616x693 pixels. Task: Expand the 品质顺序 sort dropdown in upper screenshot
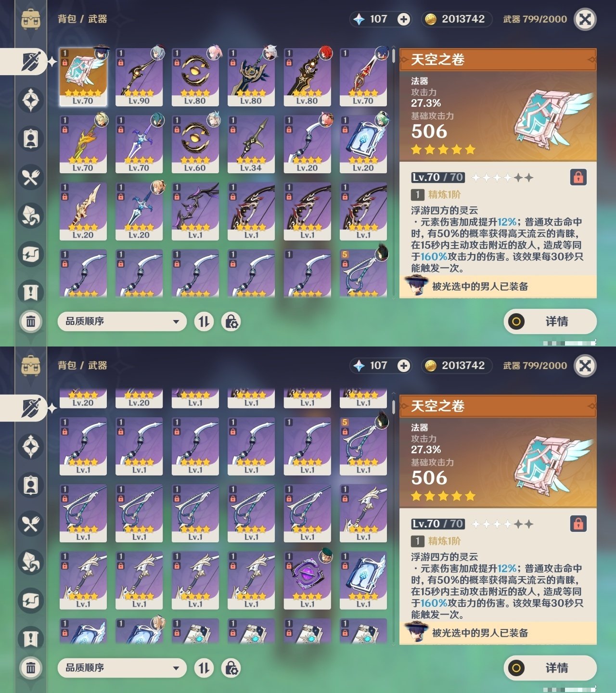122,321
